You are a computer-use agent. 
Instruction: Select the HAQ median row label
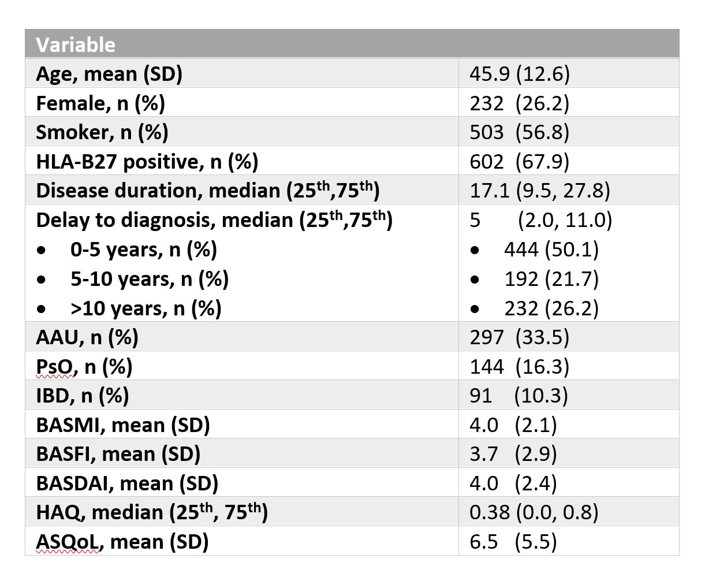151,512
